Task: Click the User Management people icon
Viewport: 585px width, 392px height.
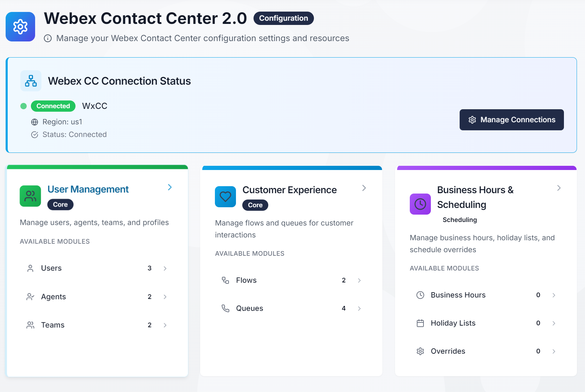Action: [x=30, y=196]
